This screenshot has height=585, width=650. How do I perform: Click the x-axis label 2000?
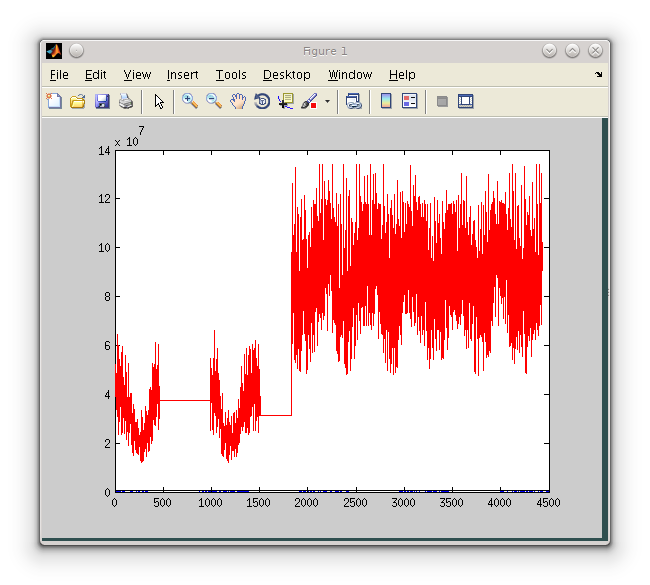[x=306, y=503]
